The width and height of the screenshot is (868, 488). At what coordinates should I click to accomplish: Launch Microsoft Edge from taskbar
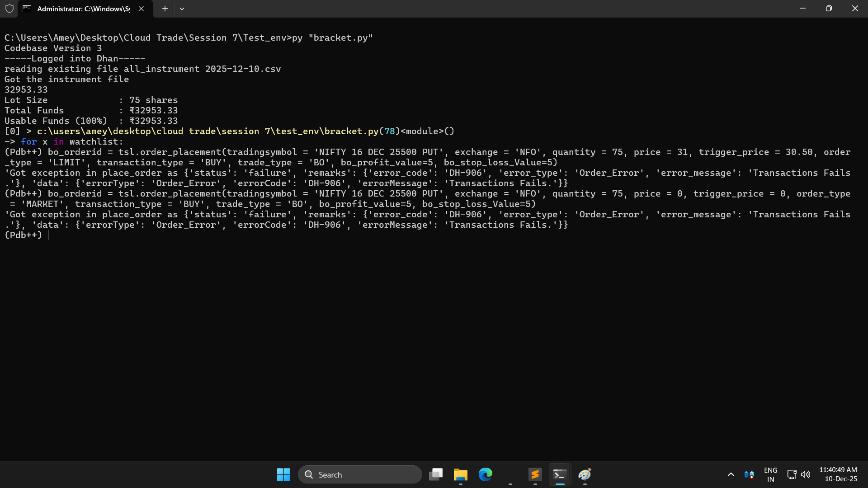485,474
